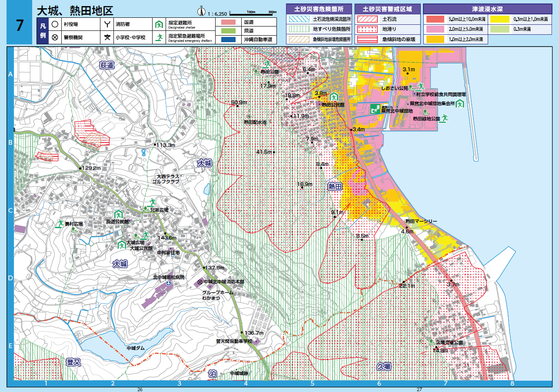Click the running-person icon at 兄弟広場
The height and width of the screenshot is (392, 559).
(x=152, y=202)
